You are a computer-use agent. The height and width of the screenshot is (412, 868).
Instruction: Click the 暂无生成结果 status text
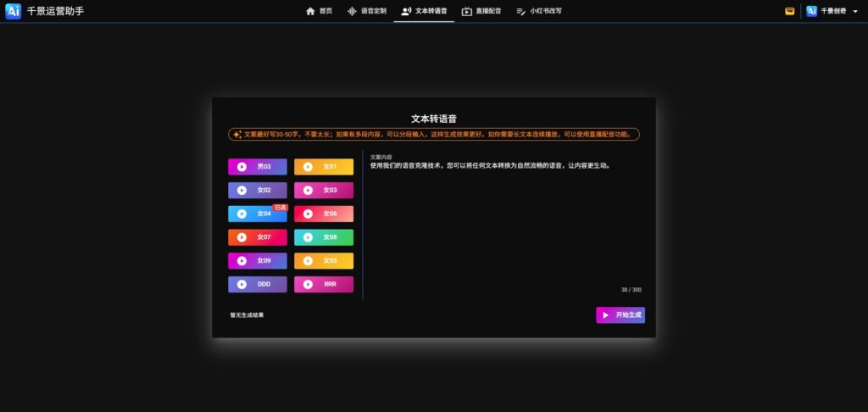click(x=247, y=315)
